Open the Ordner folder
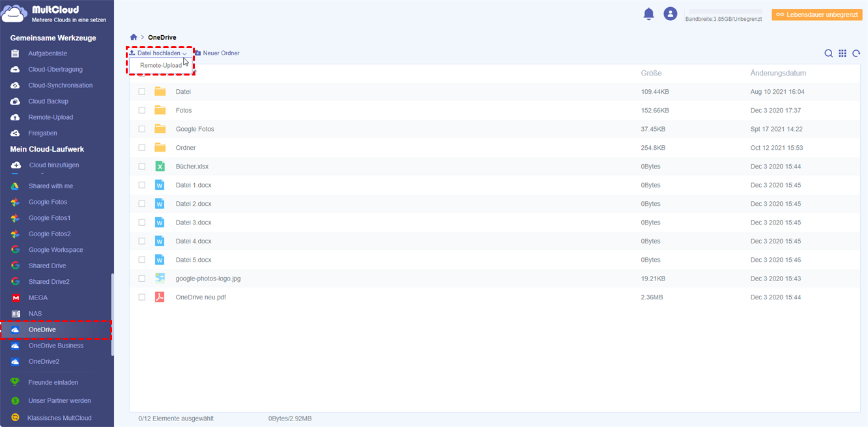The height and width of the screenshot is (427, 868). [x=186, y=148]
